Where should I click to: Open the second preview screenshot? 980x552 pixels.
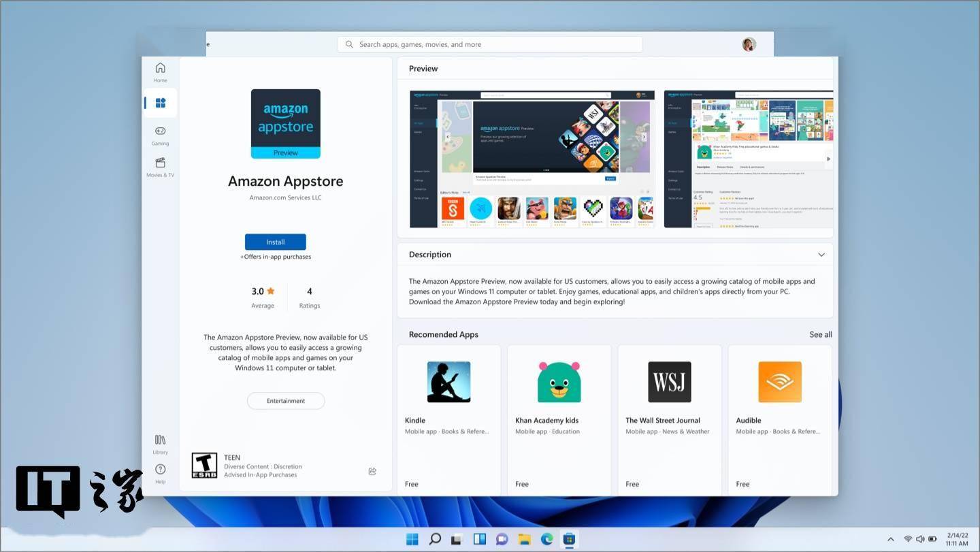click(x=749, y=159)
